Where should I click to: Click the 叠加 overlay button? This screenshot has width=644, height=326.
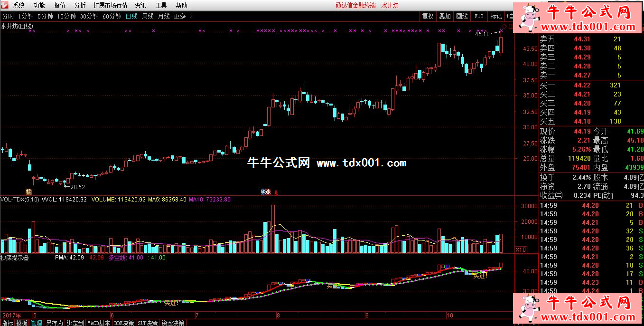coord(445,16)
